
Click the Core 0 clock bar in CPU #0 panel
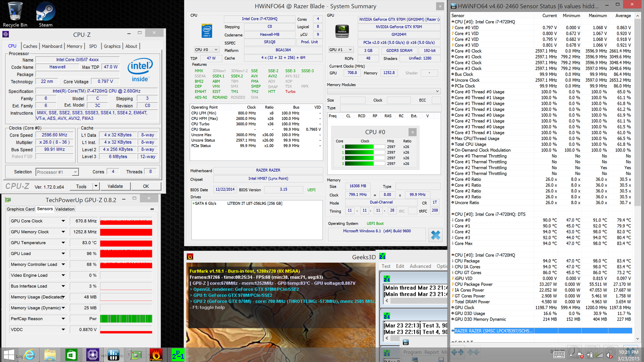[x=365, y=147]
